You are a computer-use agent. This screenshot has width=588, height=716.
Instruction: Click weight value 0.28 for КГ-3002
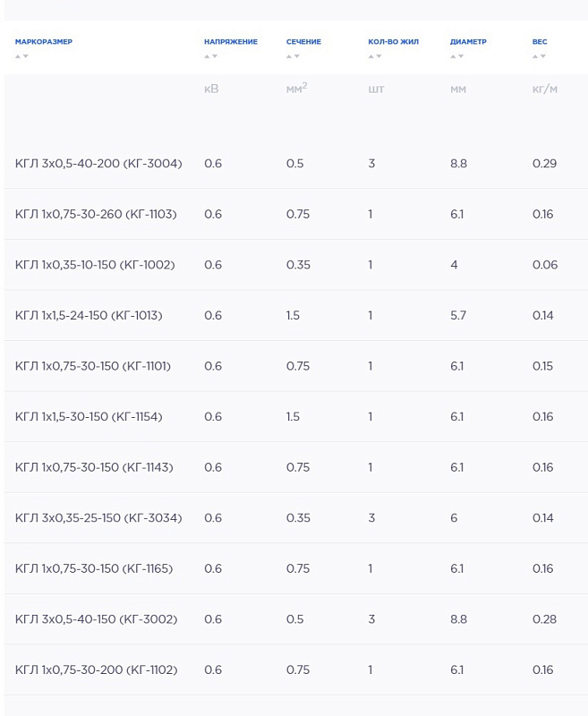click(x=544, y=619)
